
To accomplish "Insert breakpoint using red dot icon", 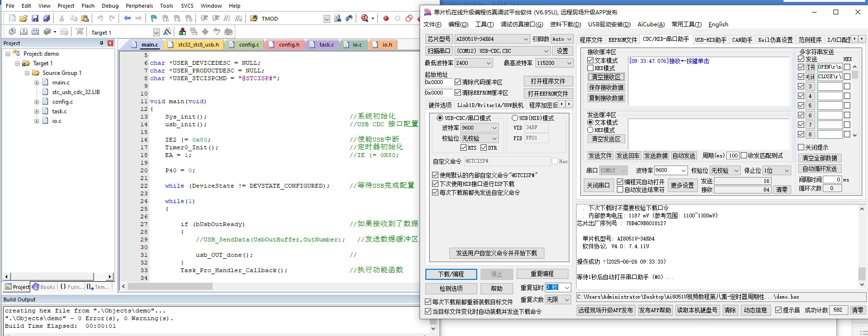I will 386,18.
